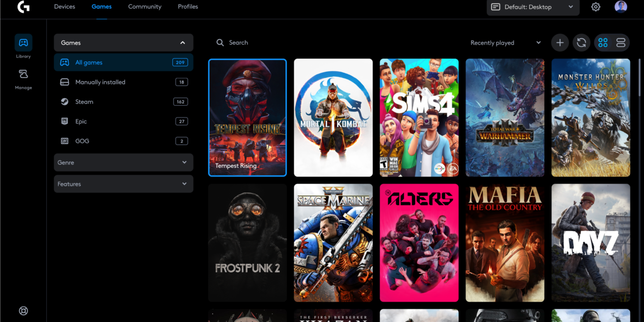Select Total War Warhammer III cover
This screenshot has width=644, height=322.
coord(505,118)
